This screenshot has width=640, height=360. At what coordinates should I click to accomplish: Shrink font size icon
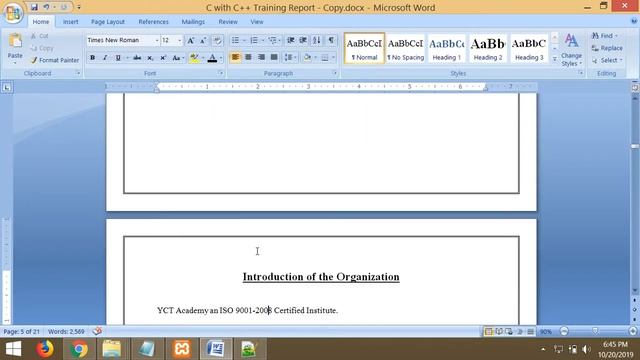[203, 40]
